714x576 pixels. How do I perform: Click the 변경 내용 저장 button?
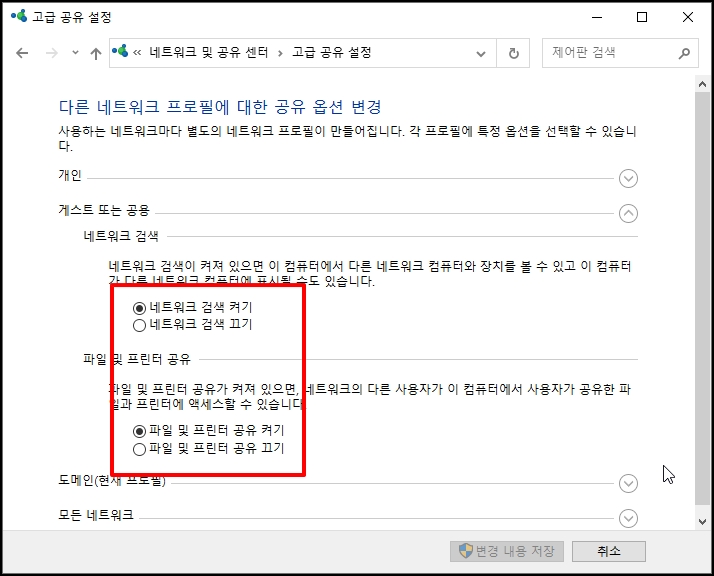[507, 551]
